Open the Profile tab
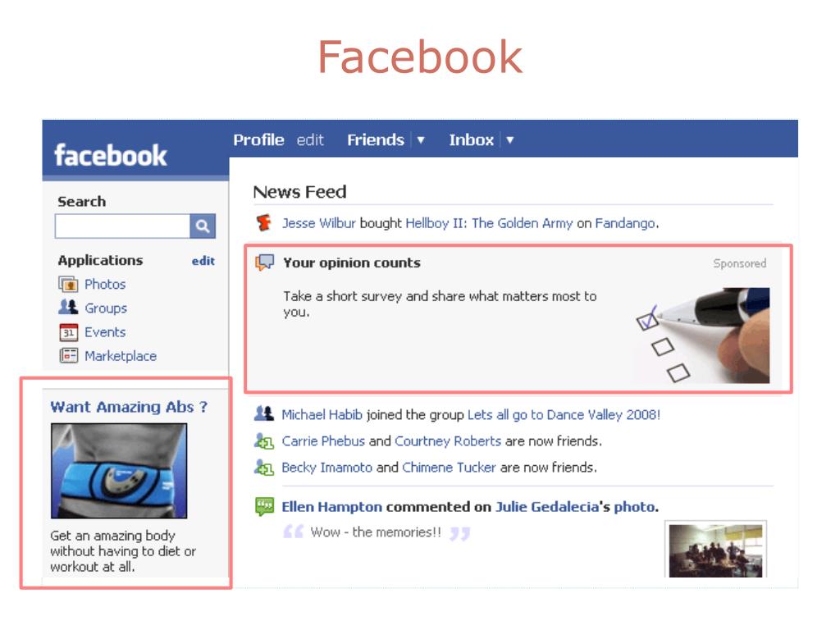Image resolution: width=840 pixels, height=630 pixels. coord(258,139)
